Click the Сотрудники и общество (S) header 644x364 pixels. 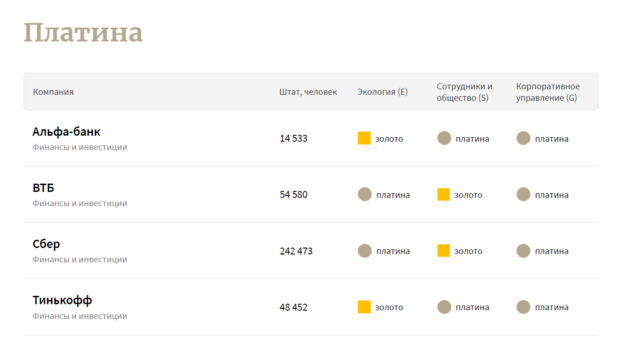[464, 92]
